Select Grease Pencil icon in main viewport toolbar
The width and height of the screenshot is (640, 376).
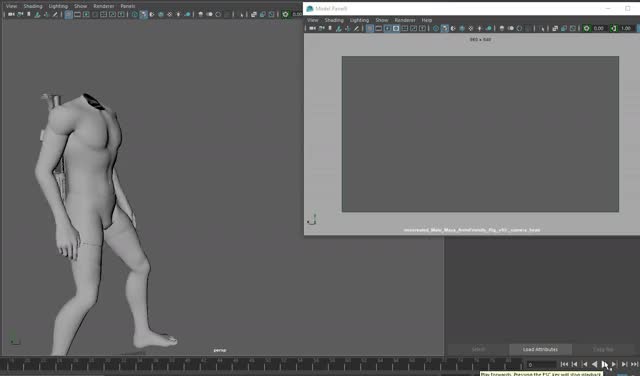(55, 14)
